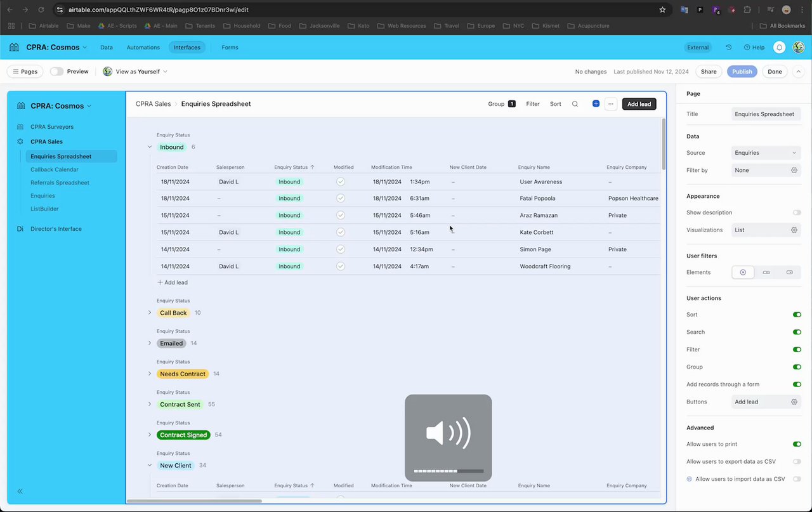The image size is (812, 512).
Task: Toggle the Show description switch
Action: coord(797,213)
